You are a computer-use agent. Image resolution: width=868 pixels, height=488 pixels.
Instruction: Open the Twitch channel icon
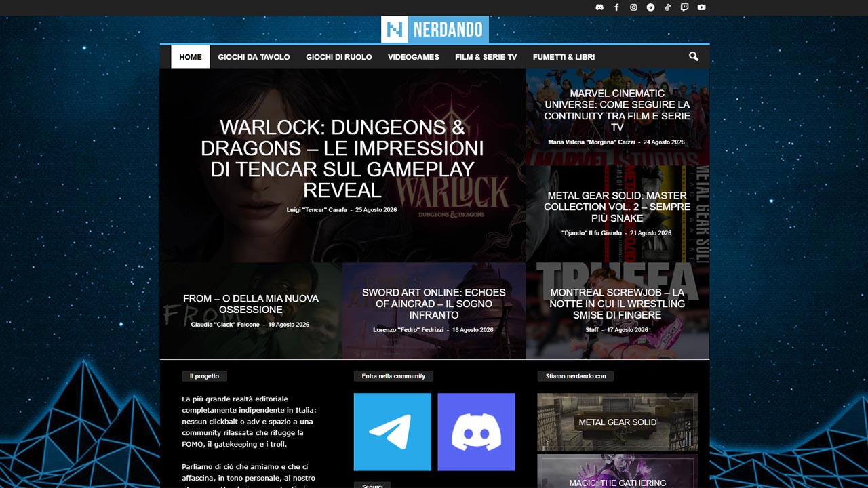coord(684,7)
